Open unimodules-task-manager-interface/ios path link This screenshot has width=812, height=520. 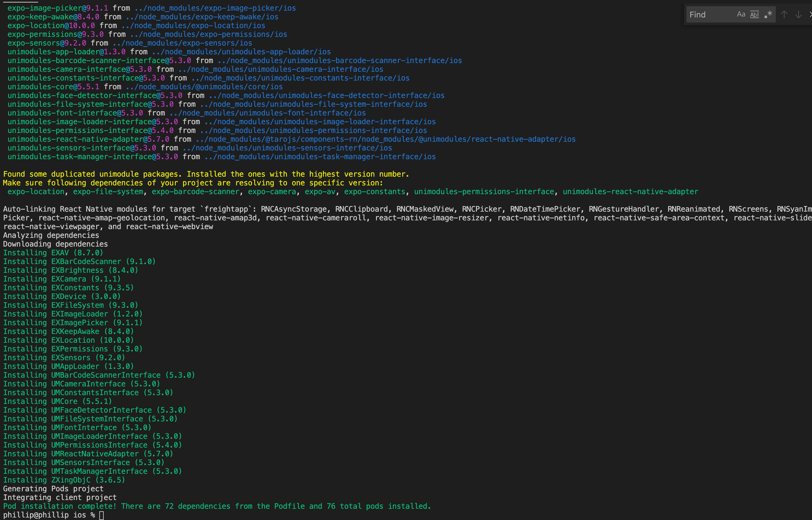[320, 157]
